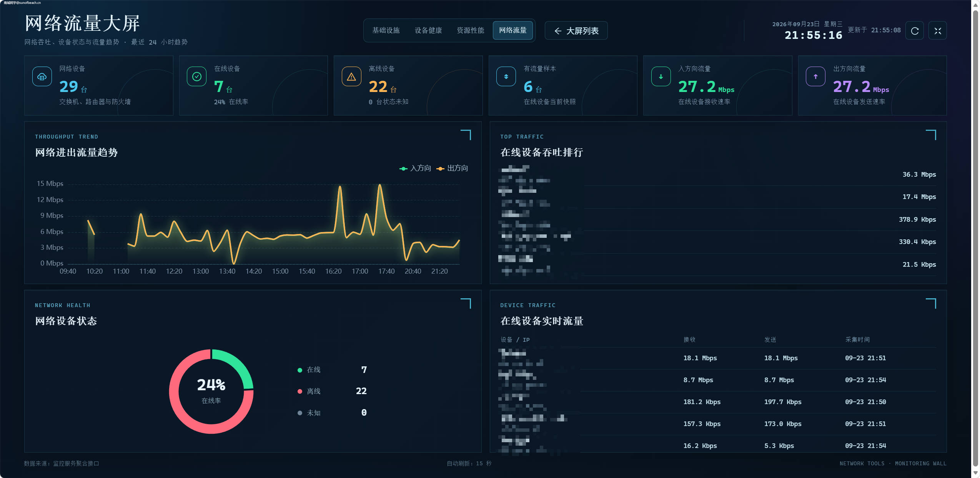Open the 资源性能 tab
The height and width of the screenshot is (478, 980).
[x=470, y=30]
